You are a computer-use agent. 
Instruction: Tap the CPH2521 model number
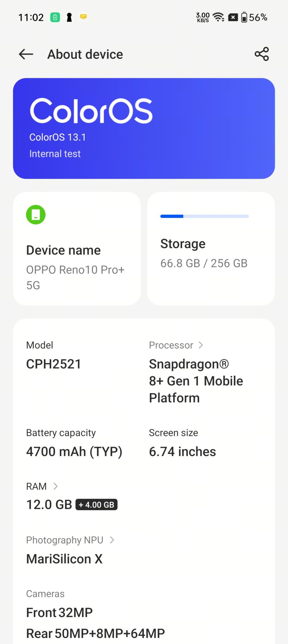pos(53,364)
